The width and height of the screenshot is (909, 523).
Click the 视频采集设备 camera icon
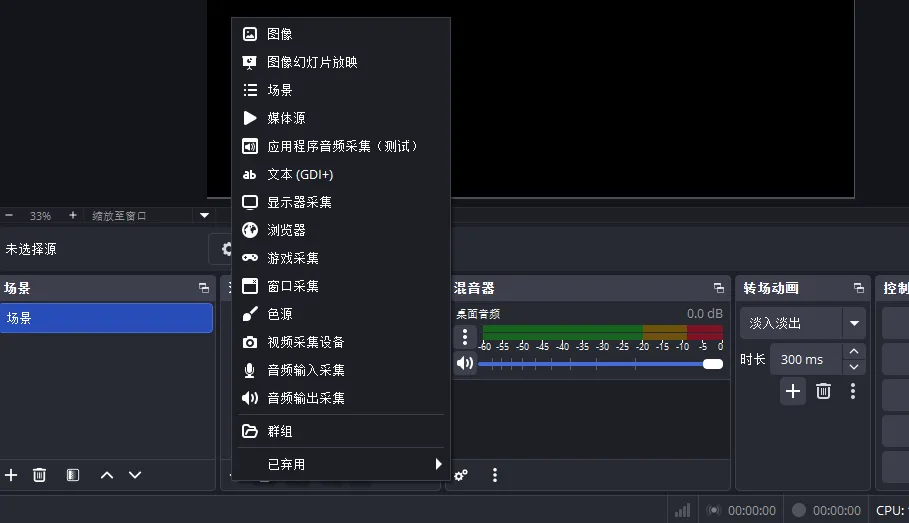(250, 342)
